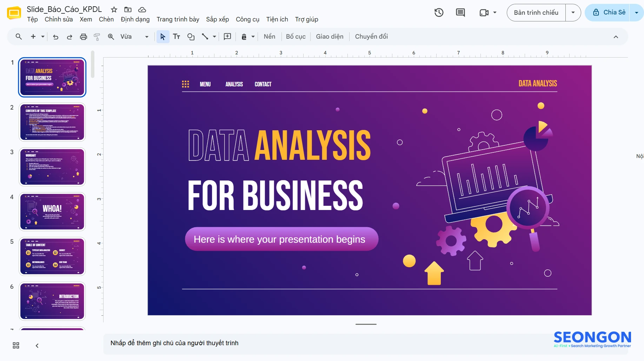Viewport: 644px width, 361px height.
Task: Redo the last action
Action: pos(69,37)
